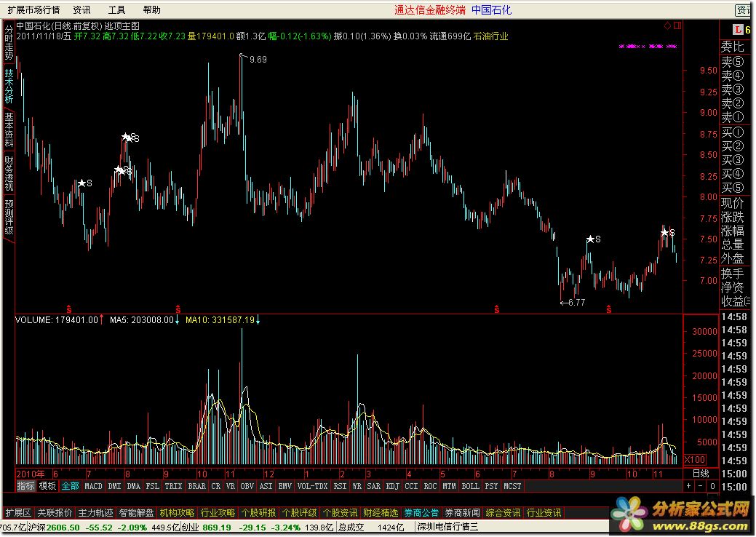The image size is (756, 537).
Task: Click the 9.69 high price label
Action: click(258, 59)
